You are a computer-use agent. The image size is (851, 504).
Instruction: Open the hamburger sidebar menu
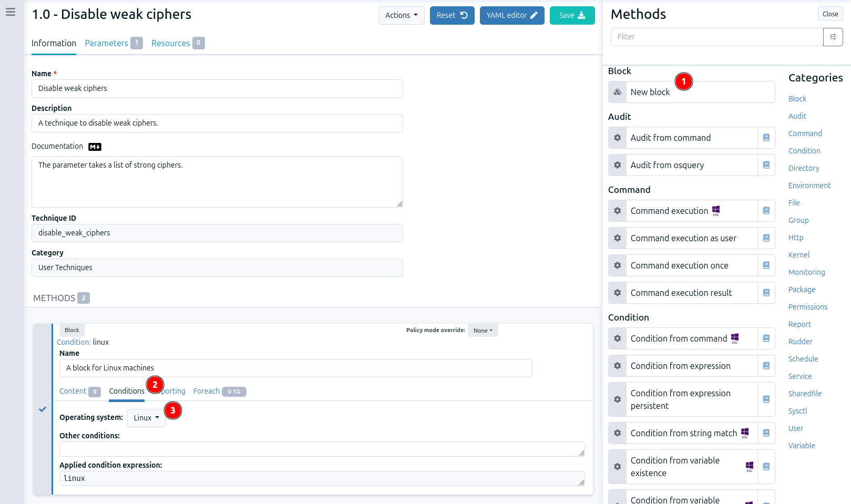point(11,12)
